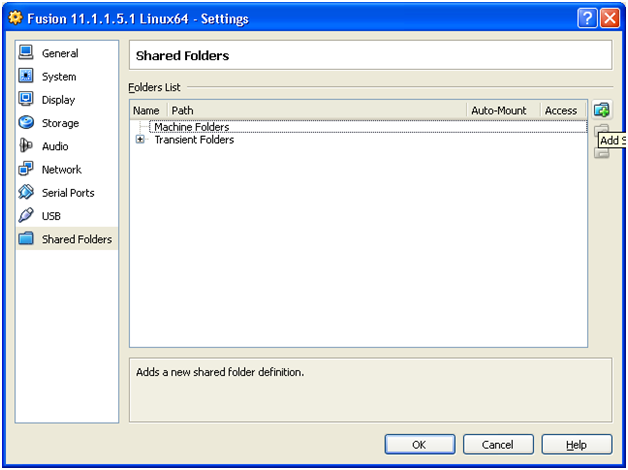Click the Help button
The image size is (628, 470).
point(577,444)
